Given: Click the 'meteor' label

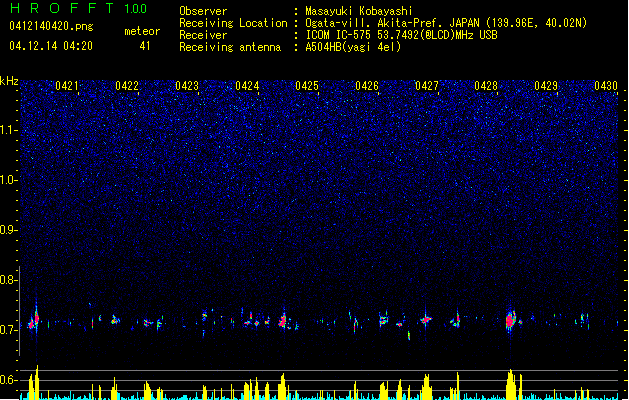Looking at the screenshot, I should point(142,31).
